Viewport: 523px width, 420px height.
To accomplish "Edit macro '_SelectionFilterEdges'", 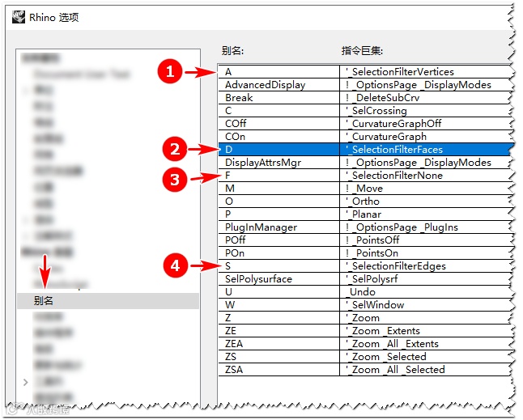I will 425,266.
